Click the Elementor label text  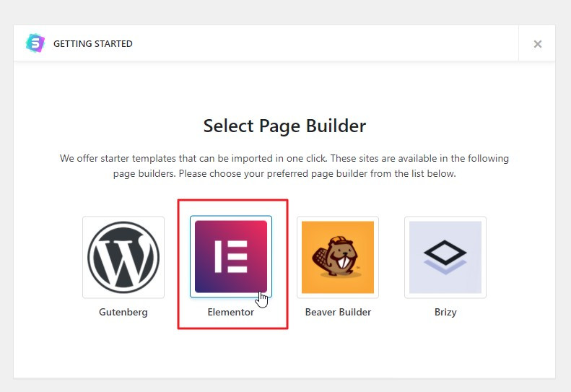click(231, 312)
